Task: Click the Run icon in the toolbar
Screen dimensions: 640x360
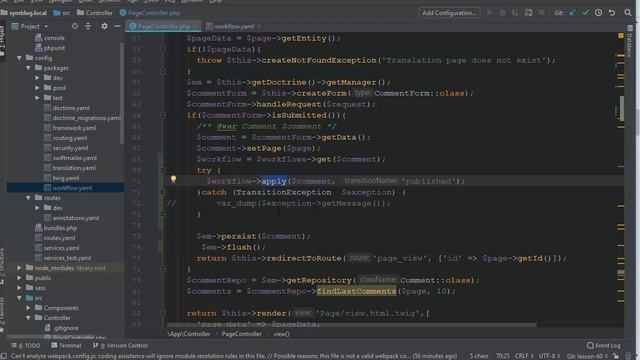Action: coord(489,13)
